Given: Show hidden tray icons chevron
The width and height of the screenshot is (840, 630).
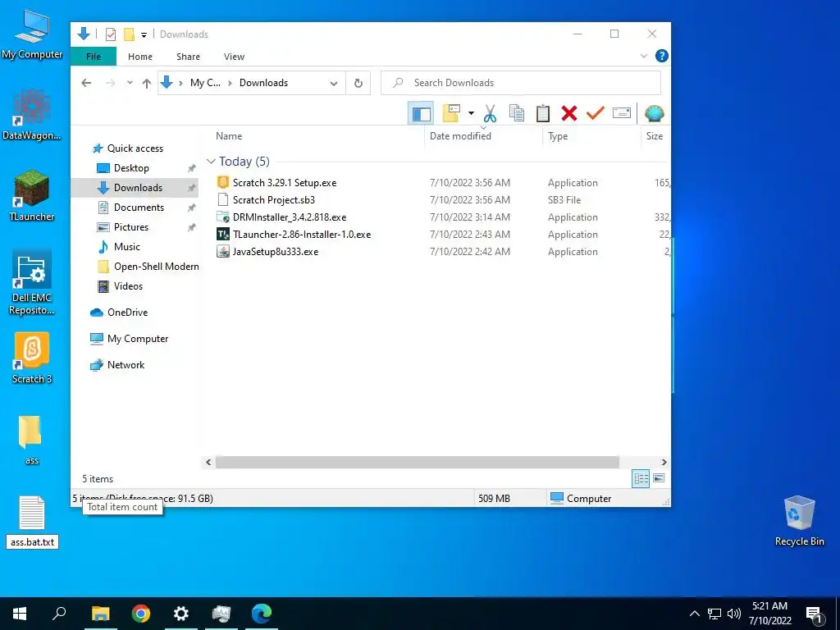Looking at the screenshot, I should [694, 614].
